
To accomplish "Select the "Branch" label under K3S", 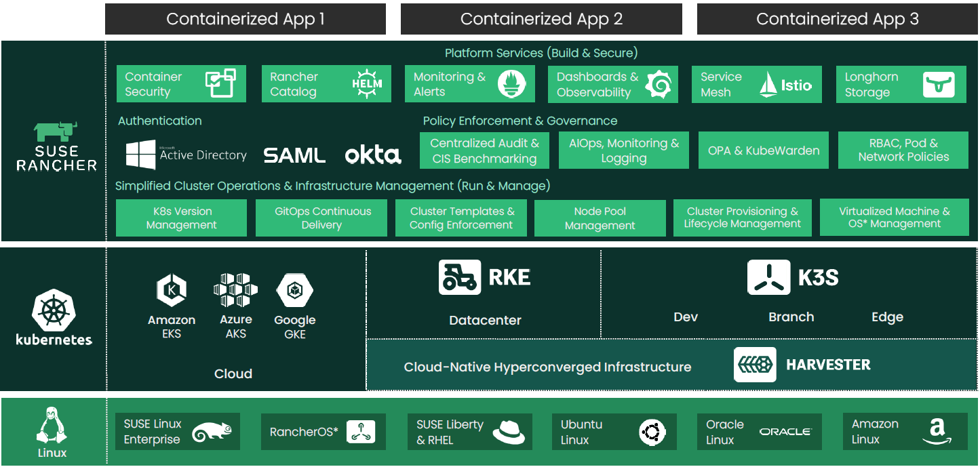I will click(791, 317).
